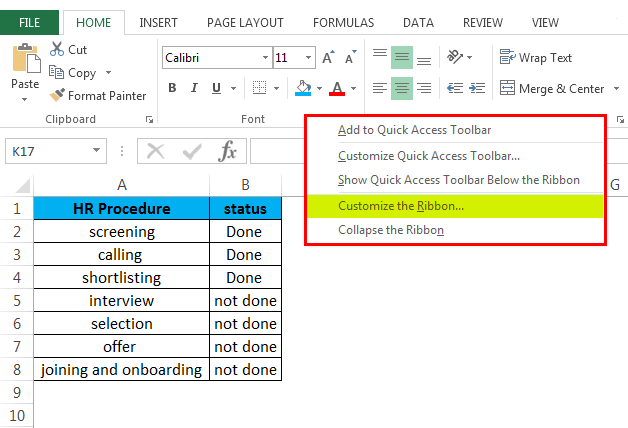This screenshot has height=428, width=628.
Task: Choose Add to Quick Access Toolbar
Action: tap(455, 130)
